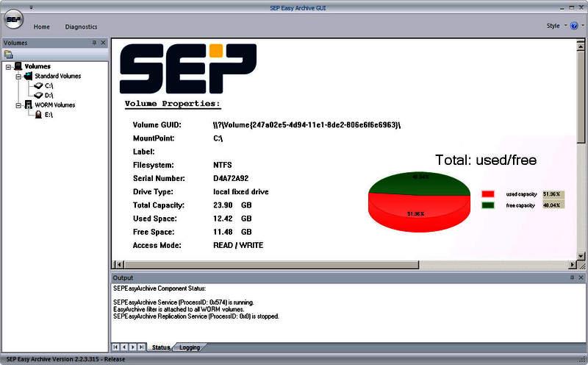Screen dimensions: 588x365
Task: Pin the Output panel
Action: [572, 277]
